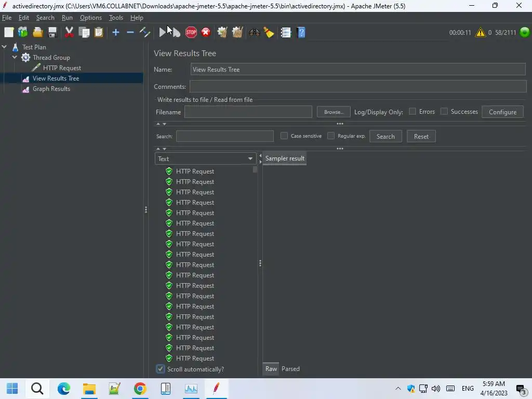Open the Help menu

pos(137,18)
